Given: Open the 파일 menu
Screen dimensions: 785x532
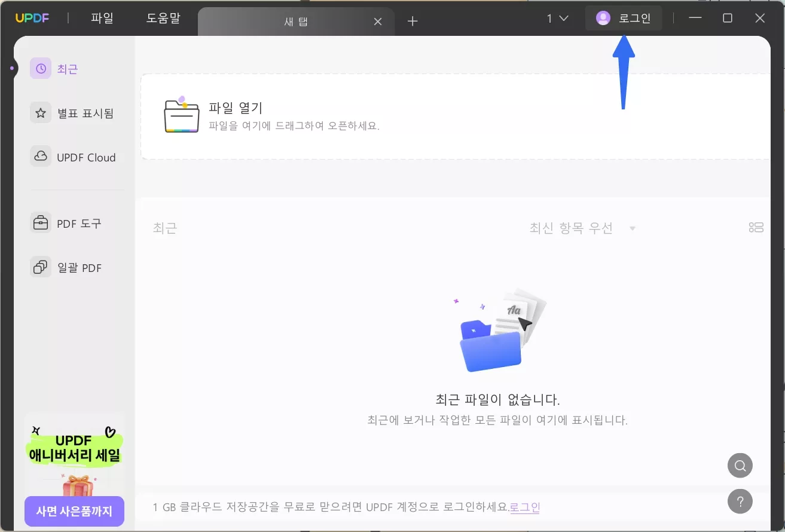Looking at the screenshot, I should point(102,18).
